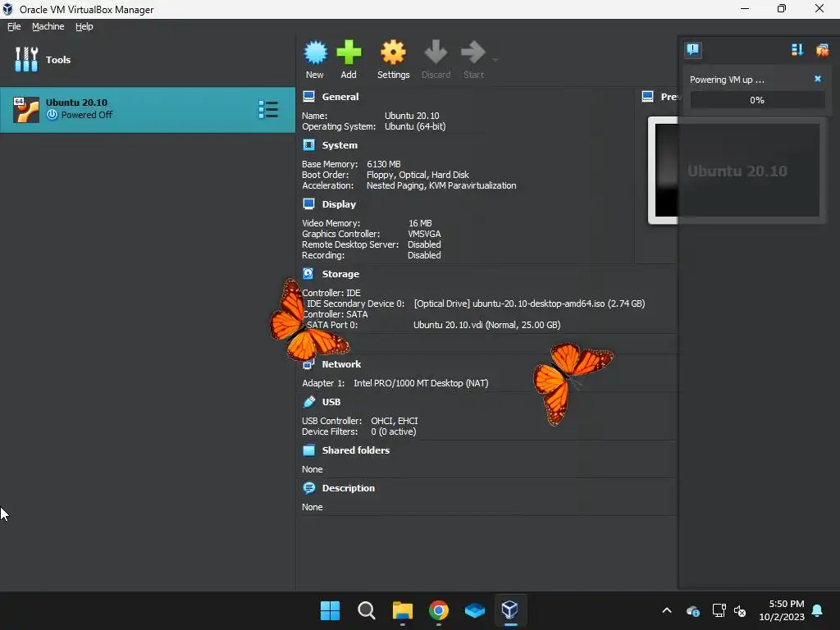Click the Description section speech icon
Viewport: 840px width, 630px height.
309,488
